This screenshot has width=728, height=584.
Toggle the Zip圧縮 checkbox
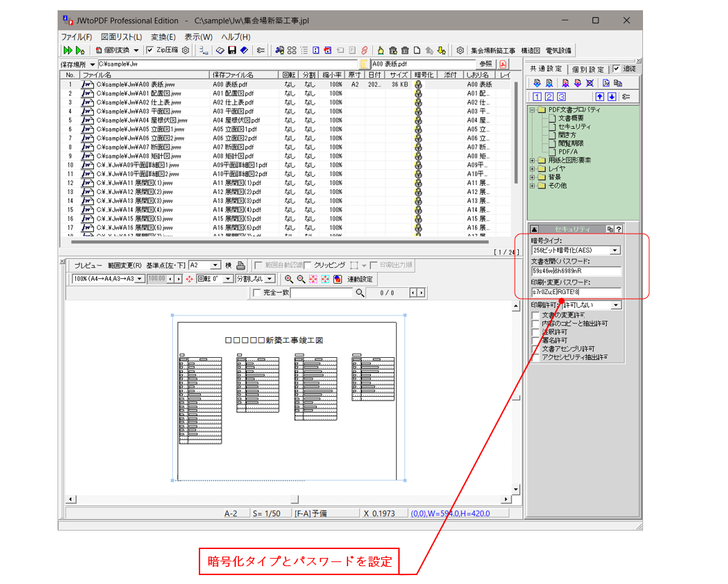[149, 50]
